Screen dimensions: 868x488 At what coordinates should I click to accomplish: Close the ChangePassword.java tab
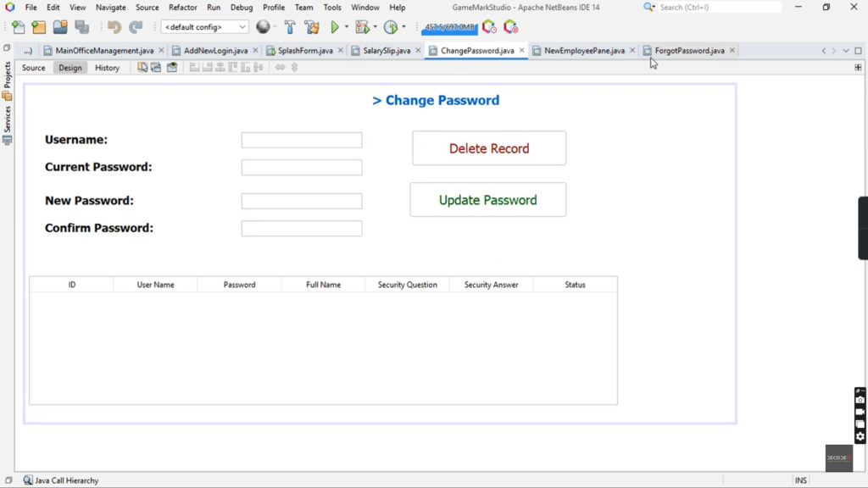pos(521,50)
